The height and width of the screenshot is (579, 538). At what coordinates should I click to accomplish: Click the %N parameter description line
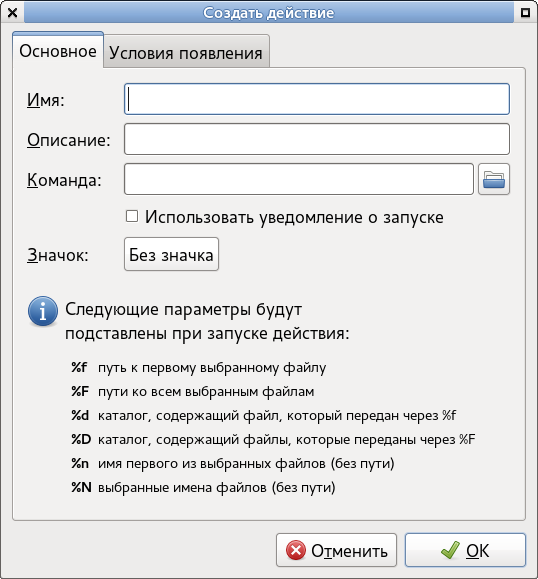(x=203, y=487)
